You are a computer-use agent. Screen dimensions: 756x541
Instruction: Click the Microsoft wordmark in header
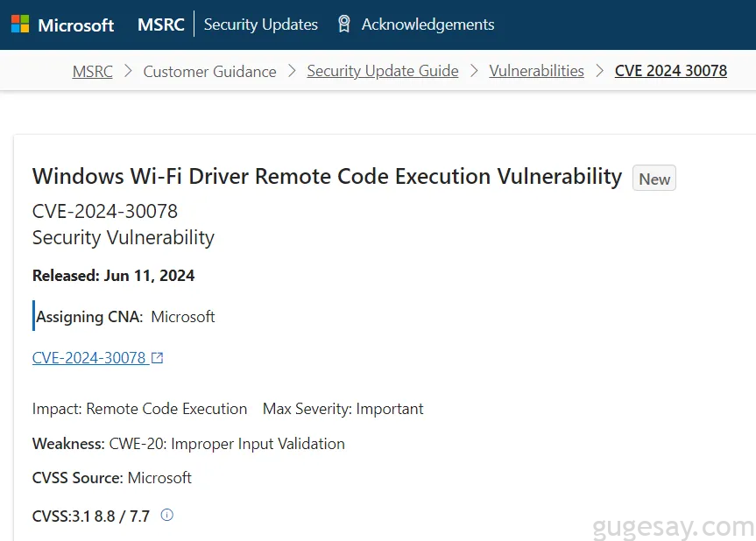(x=76, y=25)
